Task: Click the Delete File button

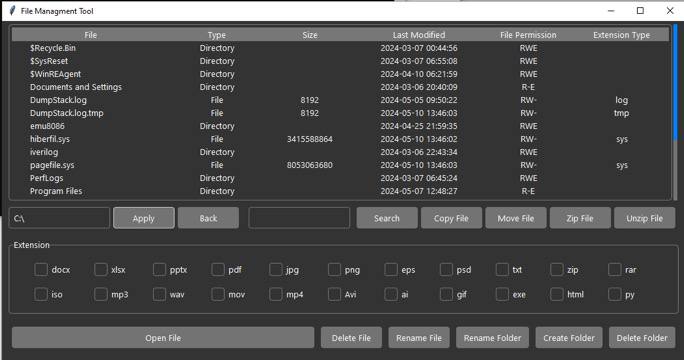Action: coord(351,338)
